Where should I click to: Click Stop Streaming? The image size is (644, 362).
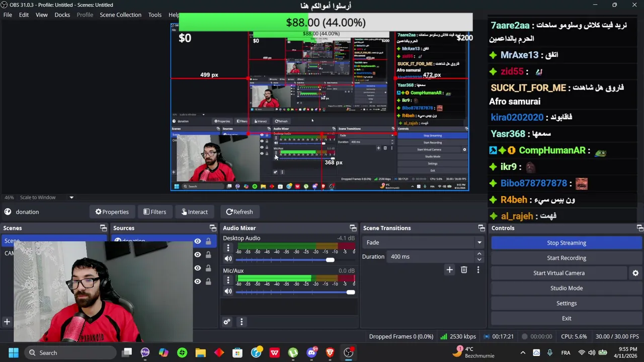tap(567, 243)
